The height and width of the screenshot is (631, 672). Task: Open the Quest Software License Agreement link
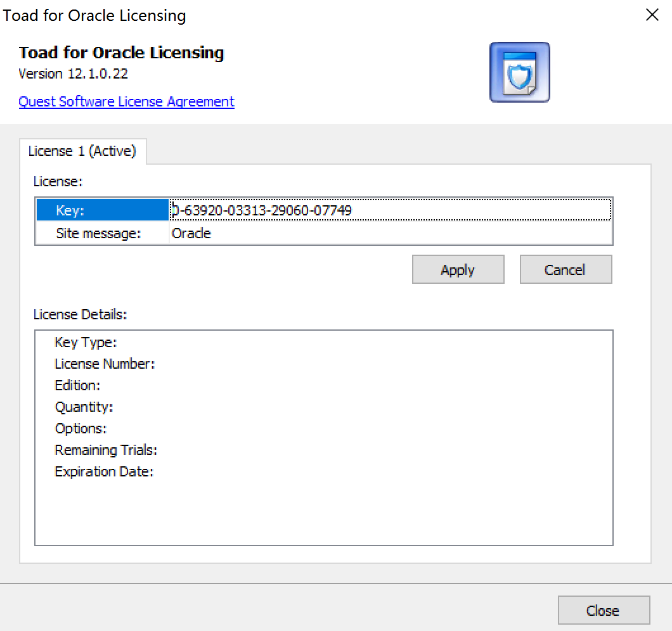click(126, 101)
